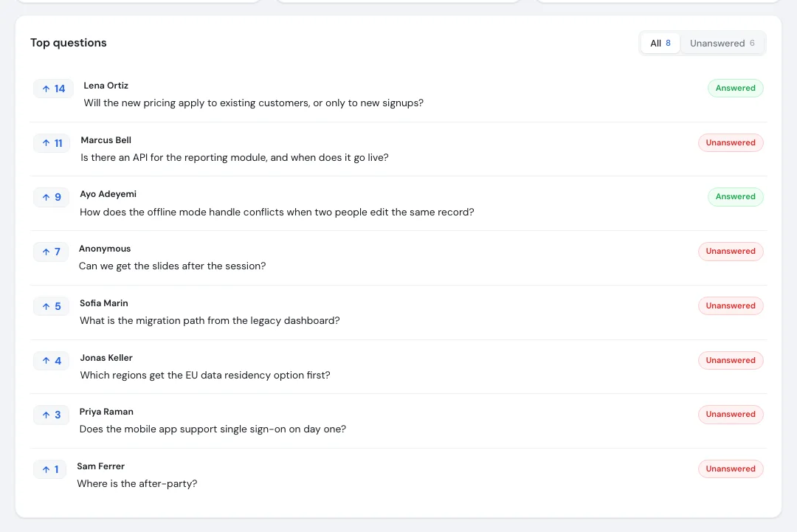Click the Unanswered badge on Marcus Bell's question
This screenshot has width=797, height=532.
731,143
